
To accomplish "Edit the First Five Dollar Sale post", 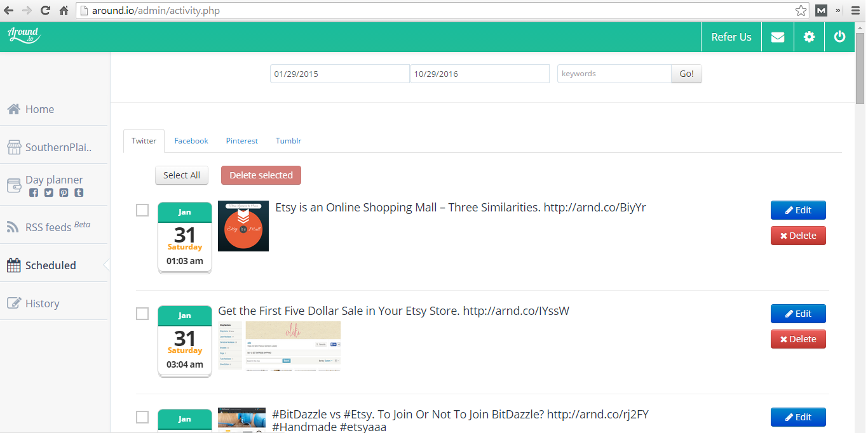I will pyautogui.click(x=798, y=314).
